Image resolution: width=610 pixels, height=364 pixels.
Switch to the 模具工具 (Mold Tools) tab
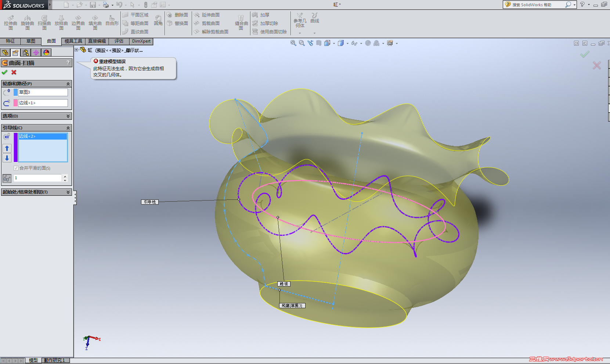pyautogui.click(x=73, y=41)
